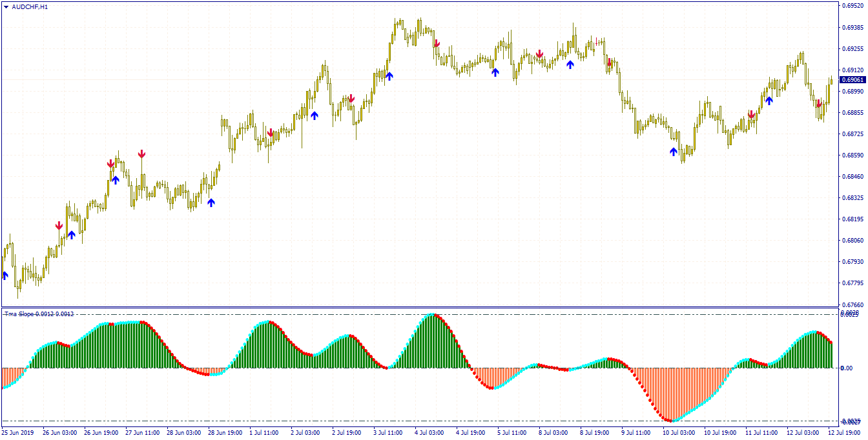Click price axis value 0.68725
Viewport: 868px width, 440px height.
coord(853,134)
